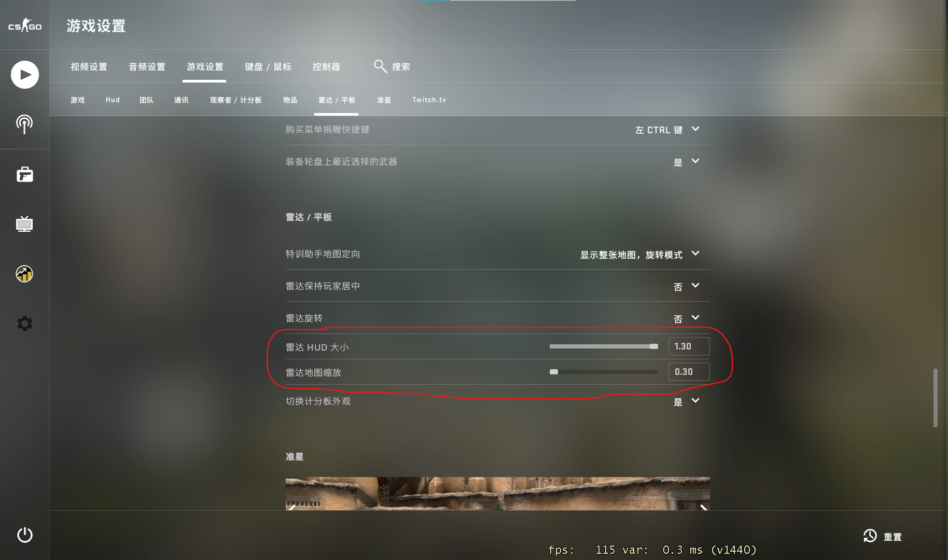Click the 重置 reset button
The image size is (948, 560).
(x=883, y=537)
